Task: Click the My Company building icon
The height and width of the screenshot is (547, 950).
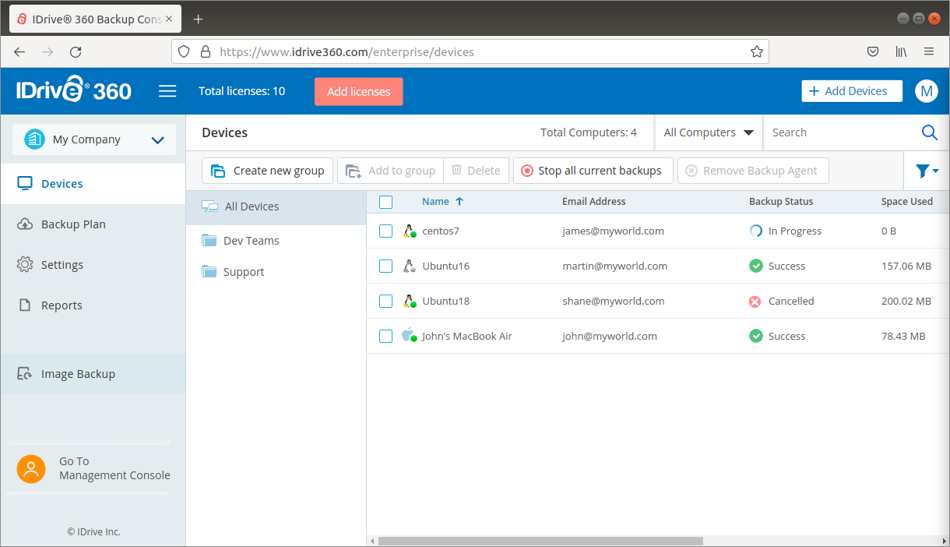Action: point(35,139)
